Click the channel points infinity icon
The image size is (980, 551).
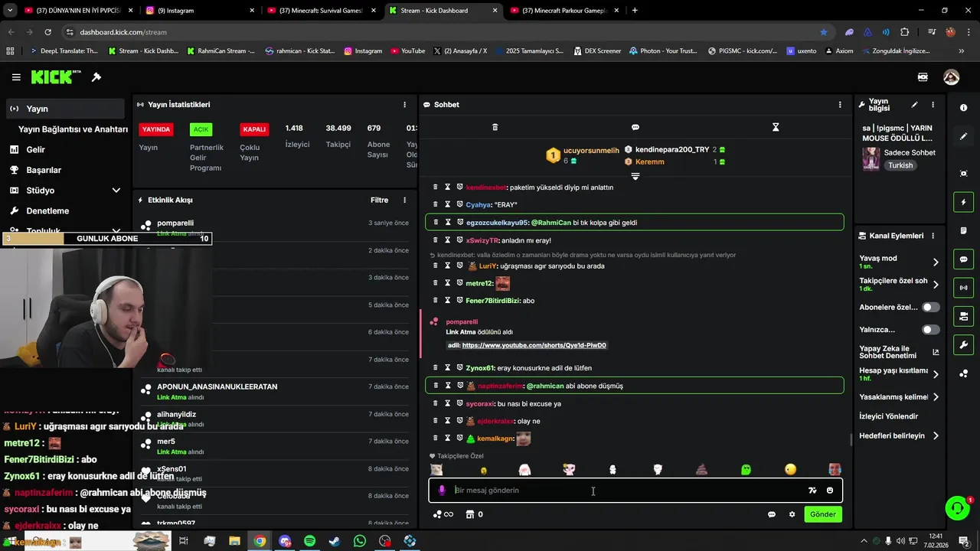[x=443, y=514]
